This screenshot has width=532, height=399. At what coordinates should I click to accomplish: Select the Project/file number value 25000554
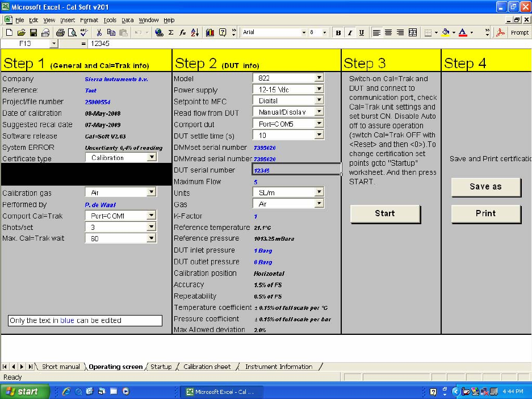[98, 102]
